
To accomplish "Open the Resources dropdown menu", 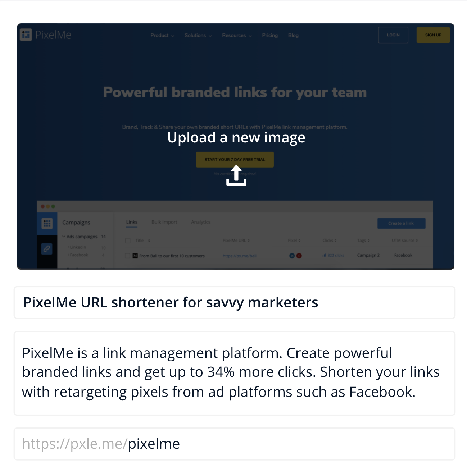I will (237, 35).
